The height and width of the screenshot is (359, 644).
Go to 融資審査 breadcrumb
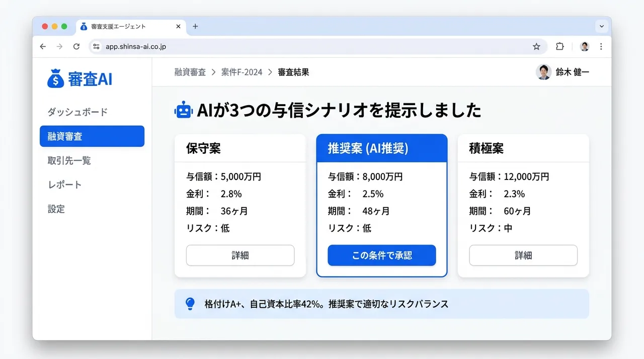(190, 72)
